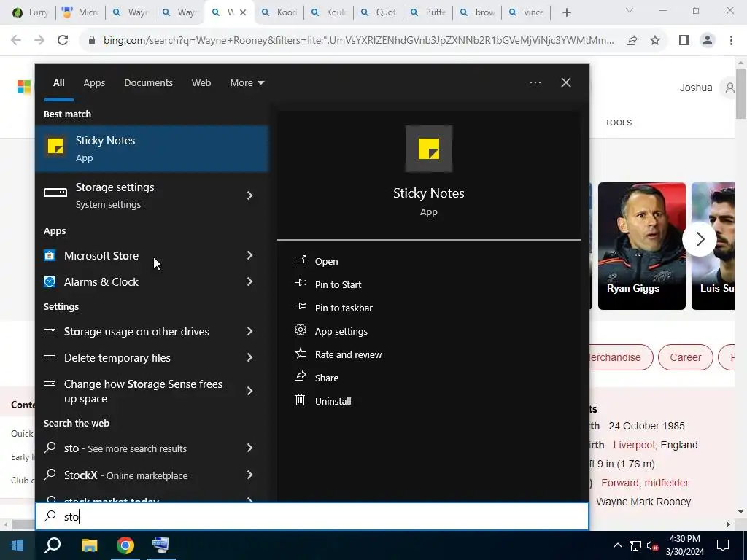Image resolution: width=747 pixels, height=560 pixels.
Task: Choose Pin to taskbar action
Action: [x=344, y=308]
